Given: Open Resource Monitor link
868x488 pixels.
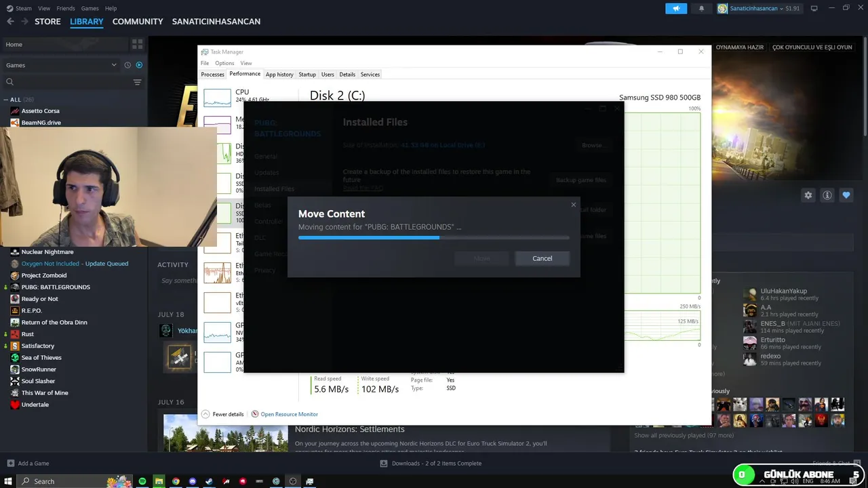Looking at the screenshot, I should pos(289,414).
